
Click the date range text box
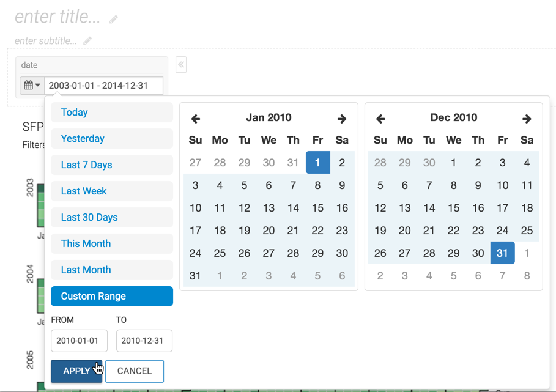coord(103,86)
